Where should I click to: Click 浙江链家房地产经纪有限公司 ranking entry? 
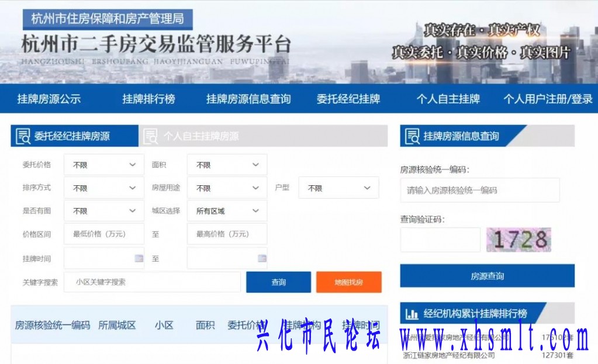coord(449,355)
